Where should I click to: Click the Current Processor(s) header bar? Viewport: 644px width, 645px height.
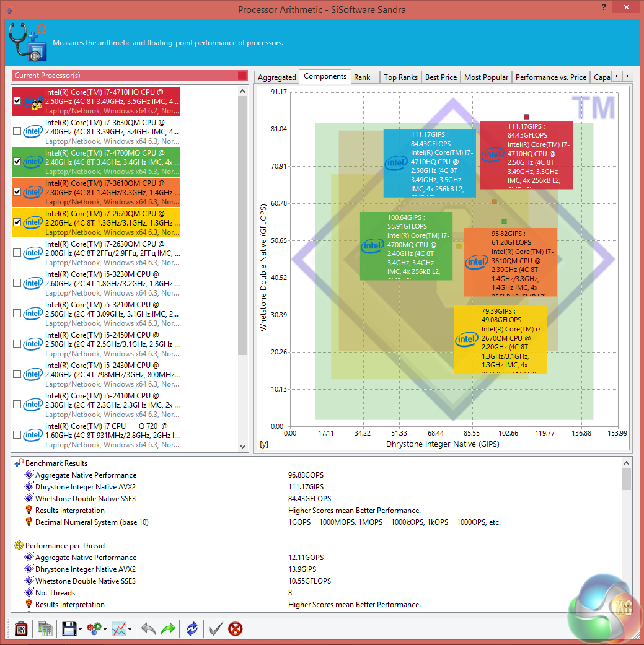130,75
